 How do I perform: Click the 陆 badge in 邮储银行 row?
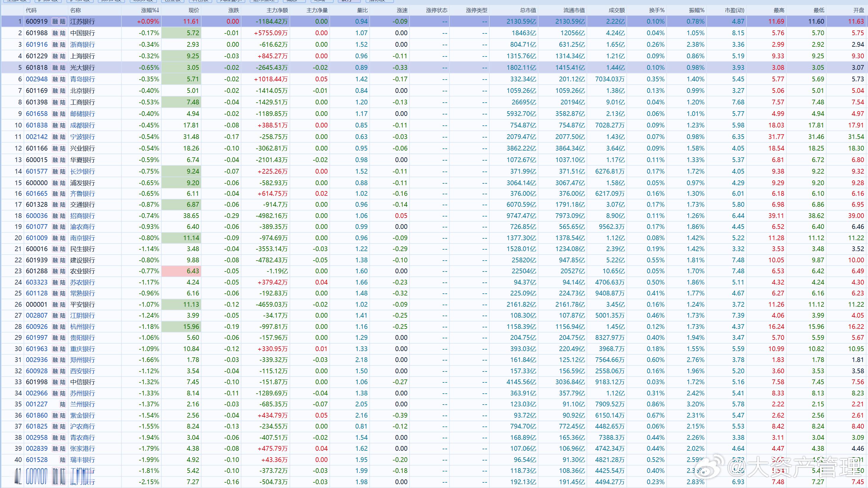tap(63, 114)
